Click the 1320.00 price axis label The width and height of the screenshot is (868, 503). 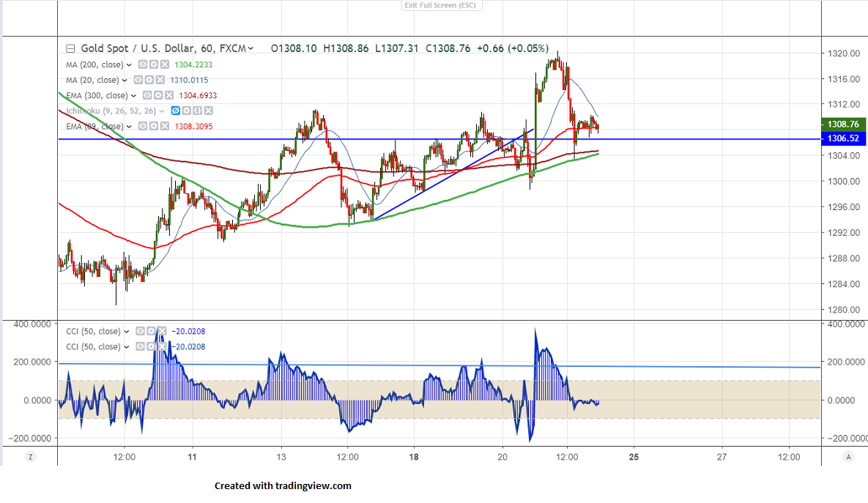[844, 53]
